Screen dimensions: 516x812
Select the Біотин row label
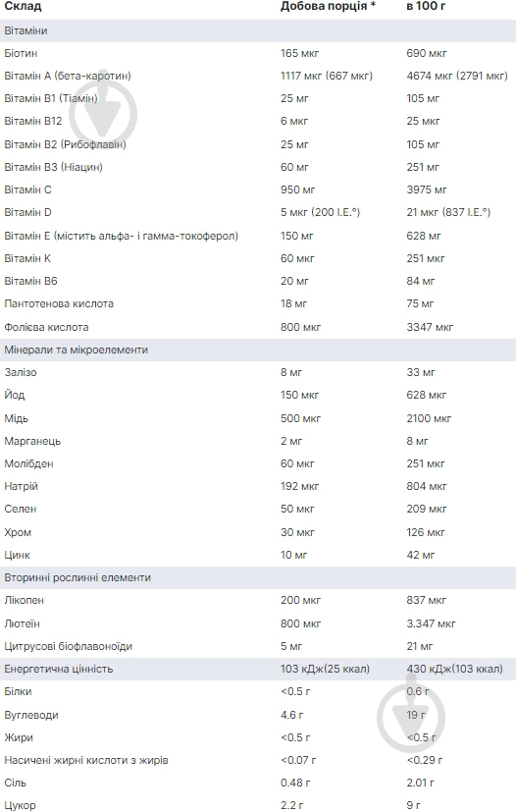[x=21, y=53]
